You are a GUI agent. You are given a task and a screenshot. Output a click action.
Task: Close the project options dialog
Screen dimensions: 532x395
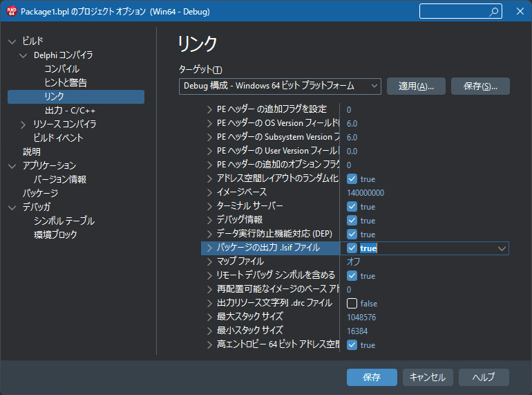click(520, 11)
